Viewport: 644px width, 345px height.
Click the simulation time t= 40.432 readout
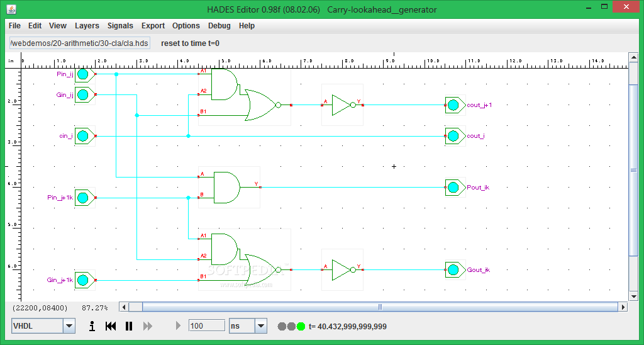(x=347, y=327)
